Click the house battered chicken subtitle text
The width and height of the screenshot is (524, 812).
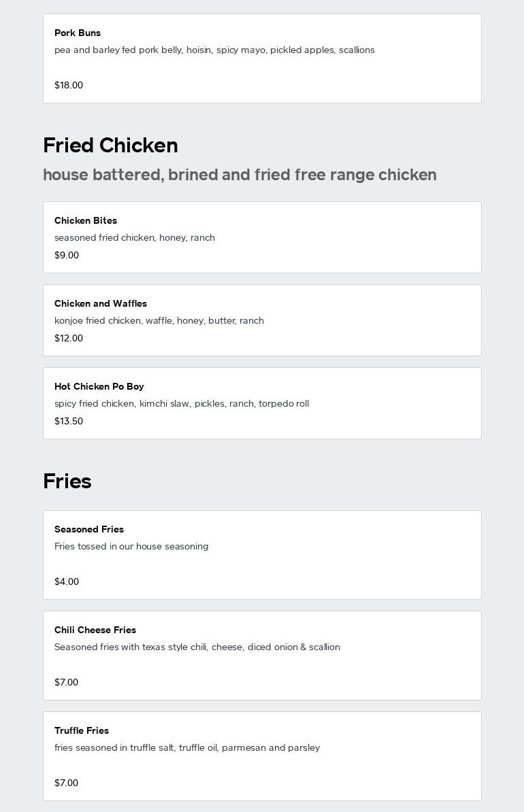tap(240, 175)
